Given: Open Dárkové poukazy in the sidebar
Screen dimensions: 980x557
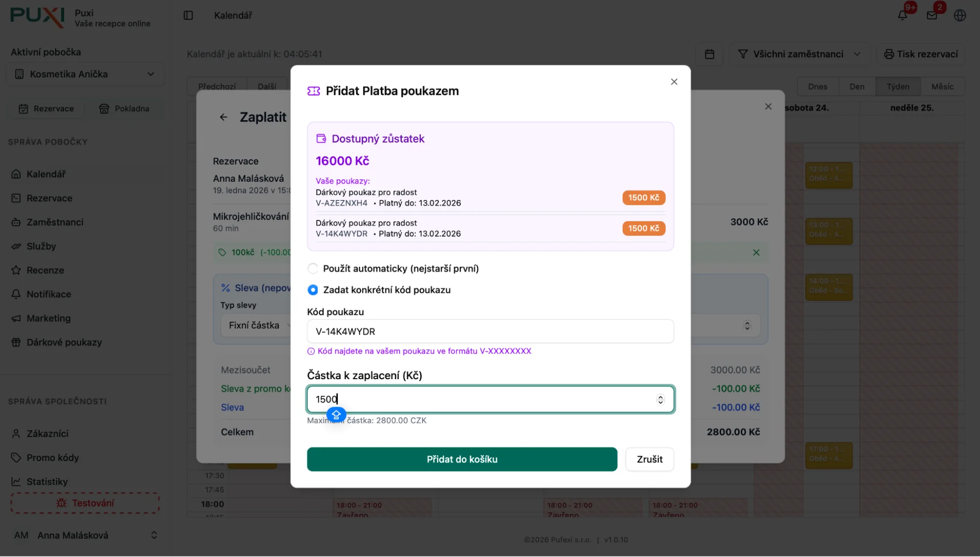Looking at the screenshot, I should pos(64,342).
